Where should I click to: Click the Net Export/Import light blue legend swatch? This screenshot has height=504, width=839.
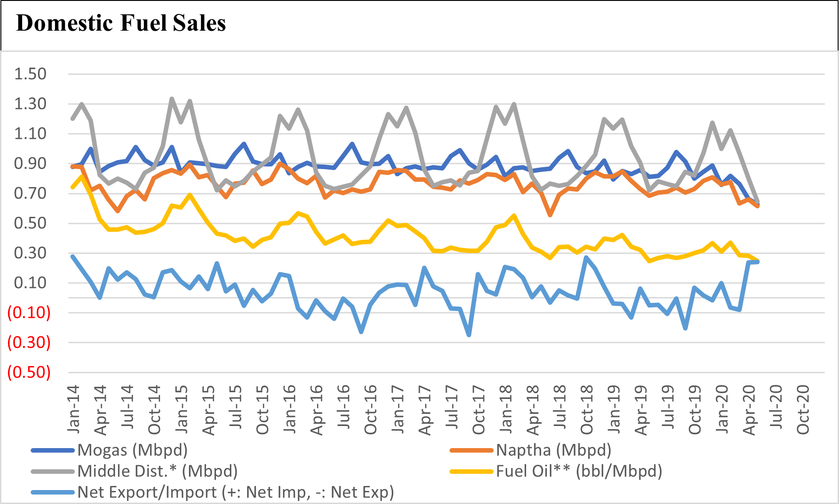coord(52,492)
